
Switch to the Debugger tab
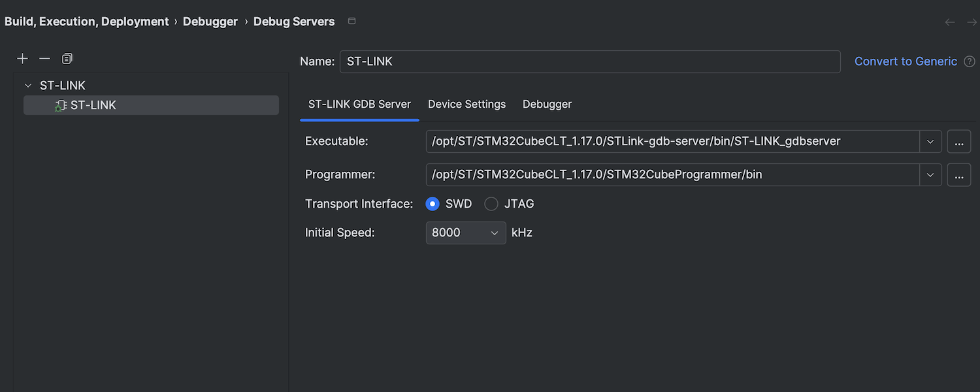(547, 104)
